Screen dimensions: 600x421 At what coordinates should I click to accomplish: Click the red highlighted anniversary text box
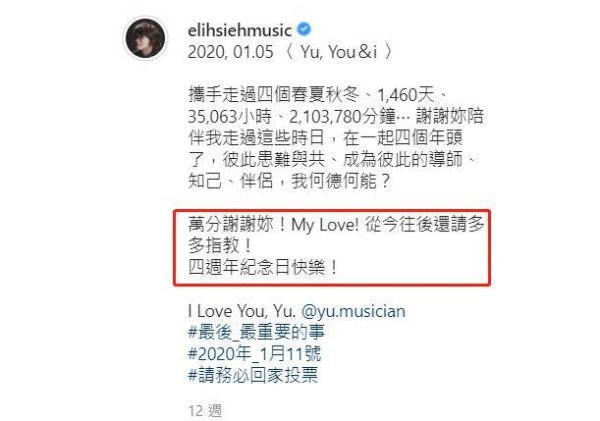332,247
